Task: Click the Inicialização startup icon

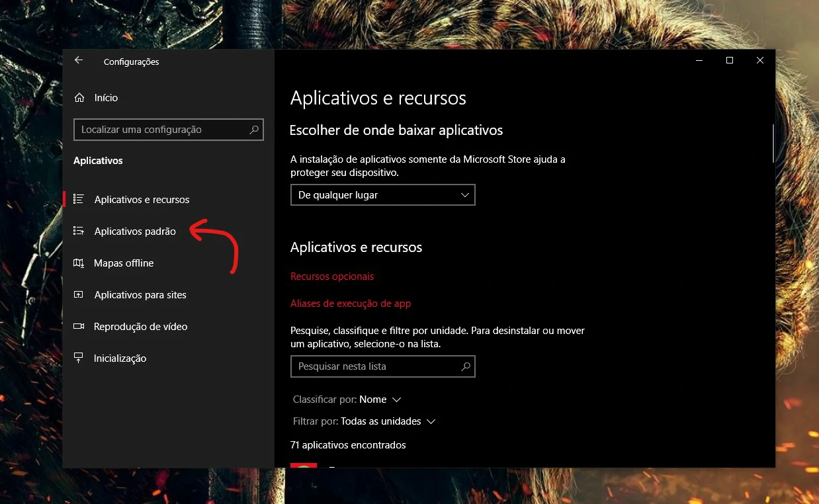Action: pos(79,358)
